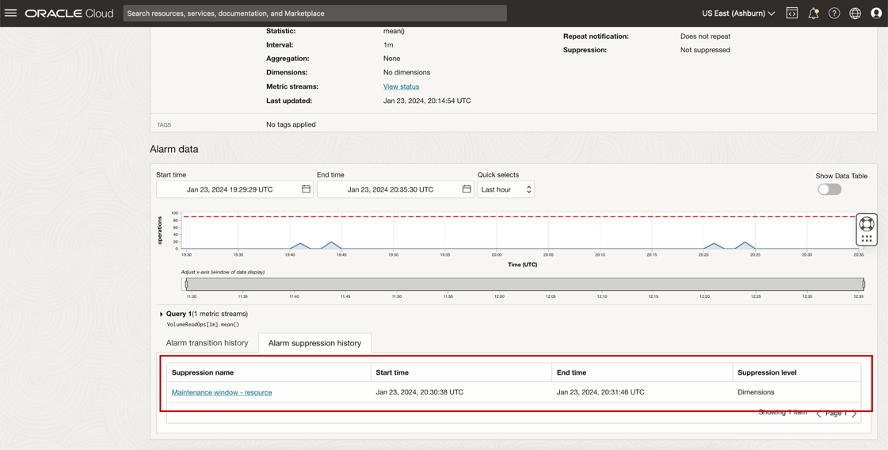View announcements bell icon

click(813, 14)
